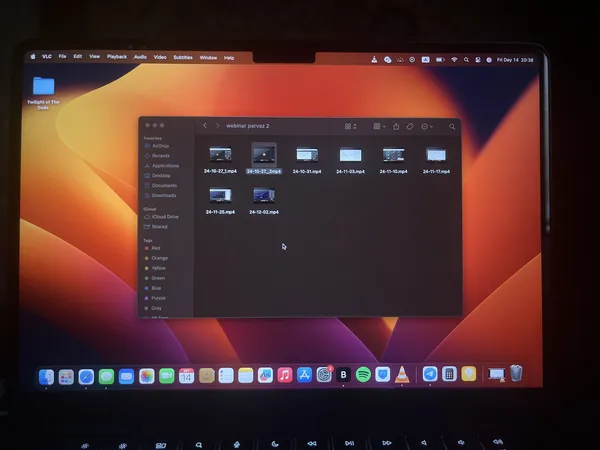Select iCloud Drive in sidebar
This screenshot has width=600, height=450.
[x=165, y=216]
